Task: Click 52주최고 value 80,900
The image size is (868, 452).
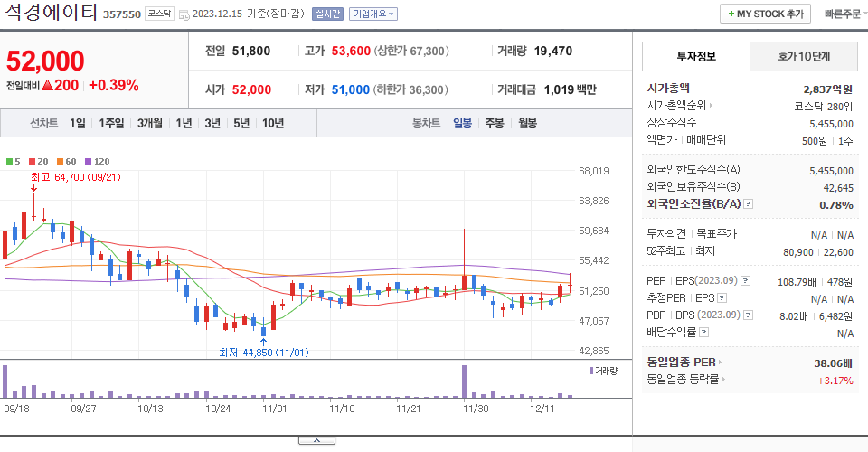Action: click(x=798, y=251)
